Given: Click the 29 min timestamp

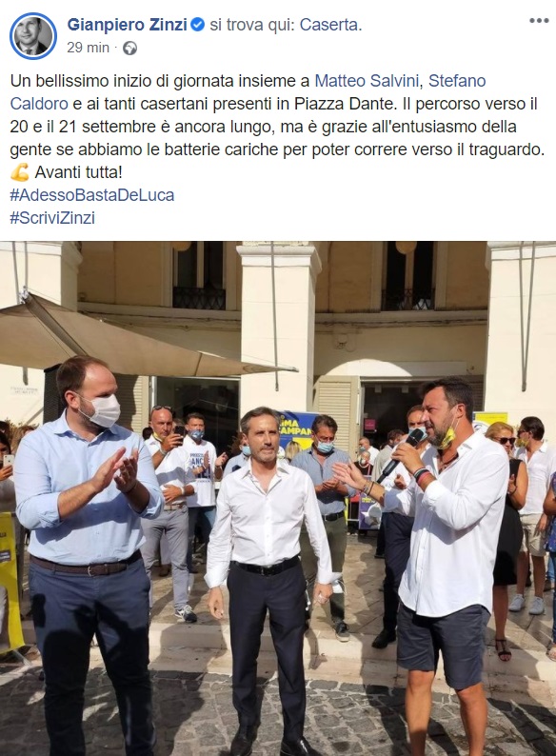Looking at the screenshot, I should (x=89, y=48).
